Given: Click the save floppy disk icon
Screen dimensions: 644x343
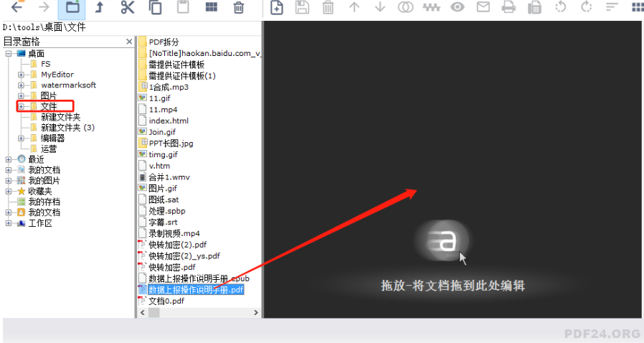Looking at the screenshot, I should [x=303, y=7].
